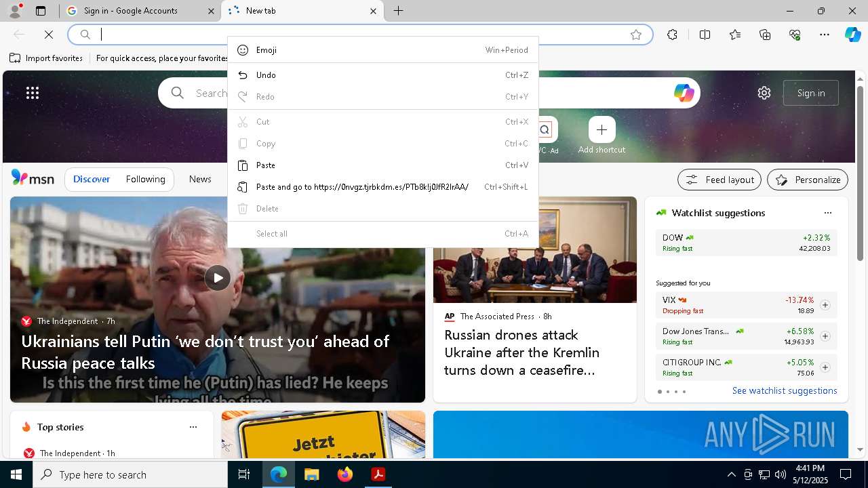
Task: Open the Extensions icon
Action: [672, 35]
